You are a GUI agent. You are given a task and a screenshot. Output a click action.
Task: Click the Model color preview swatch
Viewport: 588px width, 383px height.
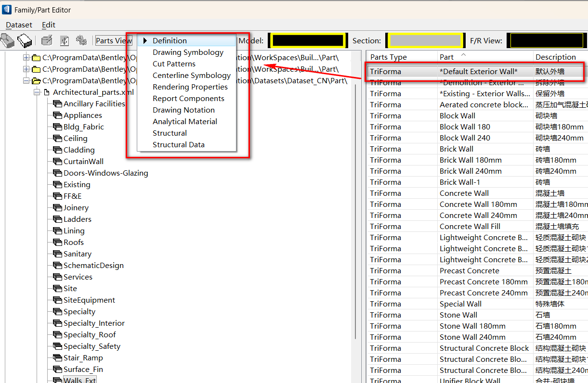pyautogui.click(x=307, y=41)
